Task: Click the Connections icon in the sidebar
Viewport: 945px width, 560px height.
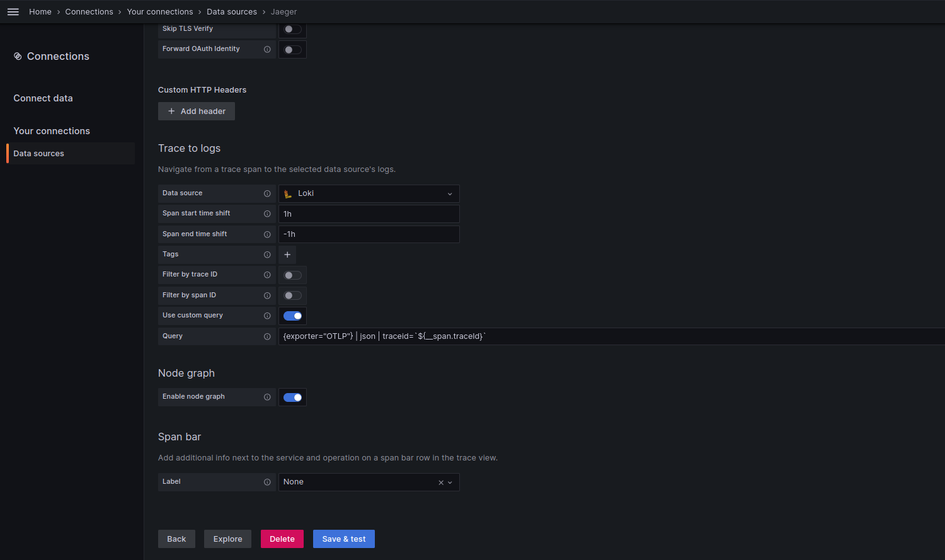Action: point(18,56)
